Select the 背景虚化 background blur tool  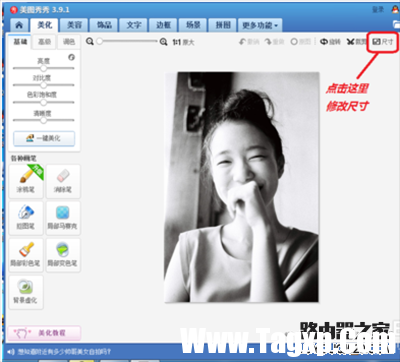26,292
